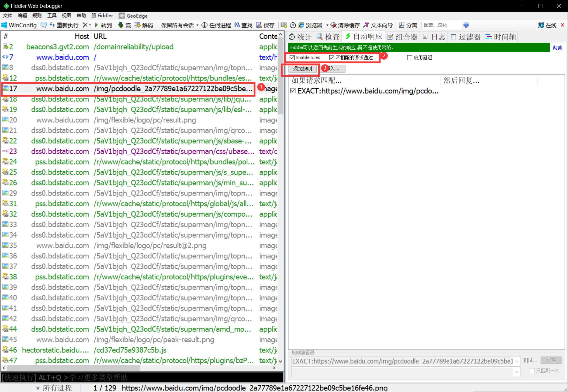568x392 pixels.
Task: Click the 解码 decode icon
Action: pos(138,25)
